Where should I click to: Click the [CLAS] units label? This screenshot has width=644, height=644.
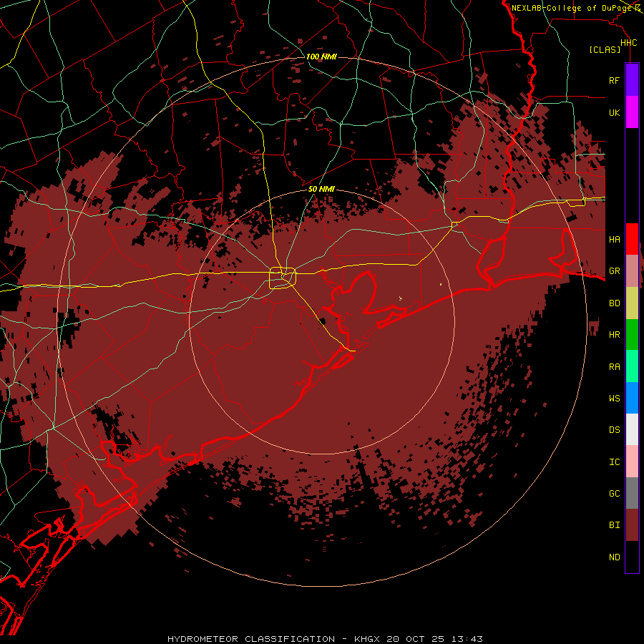click(605, 49)
